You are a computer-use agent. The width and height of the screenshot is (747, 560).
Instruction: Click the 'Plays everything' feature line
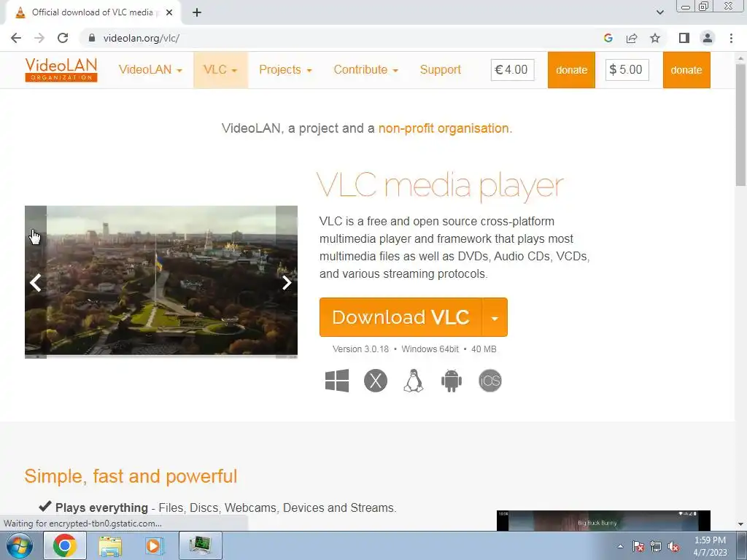click(x=217, y=507)
